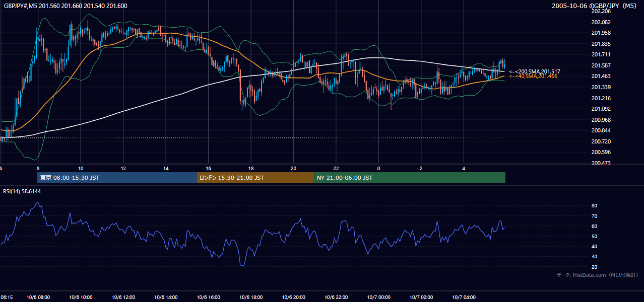Image resolution: width=644 pixels, height=302 pixels.
Task: Click RSI axis level 60
Action: 594,226
